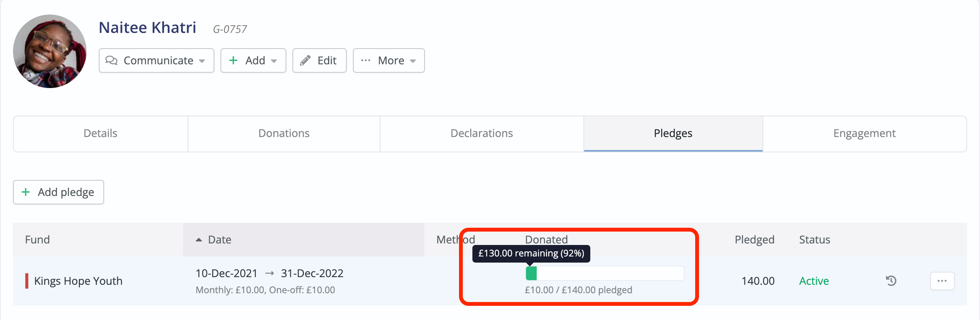Click the green plus icon on Add pledge
This screenshot has width=980, height=320.
tap(26, 192)
